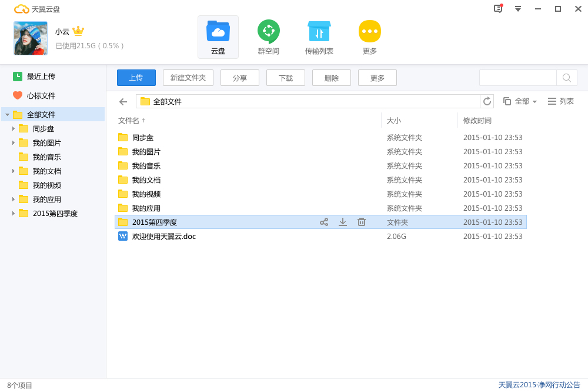The width and height of the screenshot is (588, 392).
Task: Open the toolbar 更多 menu
Action: pyautogui.click(x=377, y=77)
